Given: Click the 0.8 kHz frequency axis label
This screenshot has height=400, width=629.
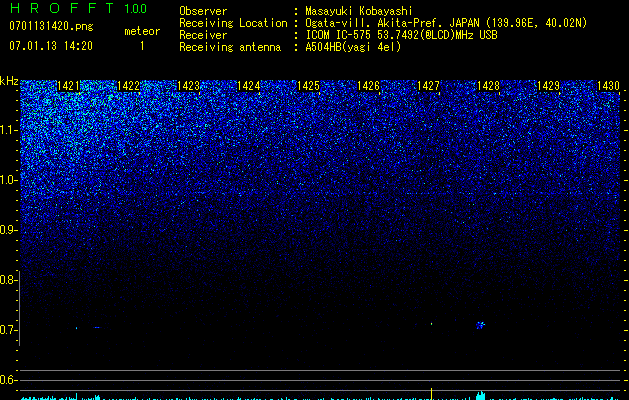Looking at the screenshot, I should [8, 280].
